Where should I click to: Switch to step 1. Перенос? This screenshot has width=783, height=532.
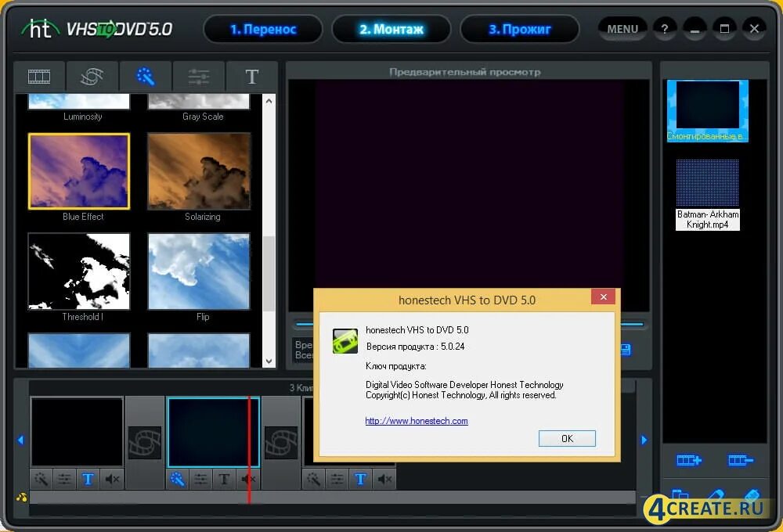pyautogui.click(x=263, y=30)
